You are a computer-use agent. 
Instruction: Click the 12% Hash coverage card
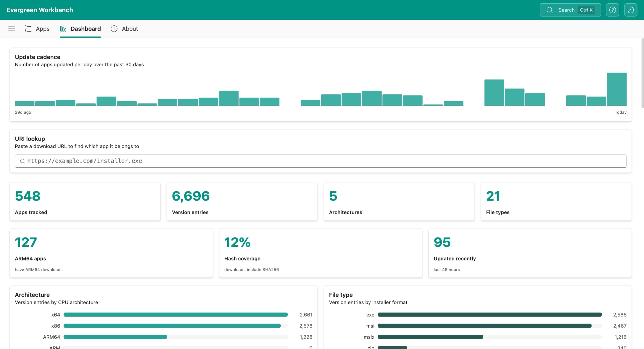coord(320,253)
